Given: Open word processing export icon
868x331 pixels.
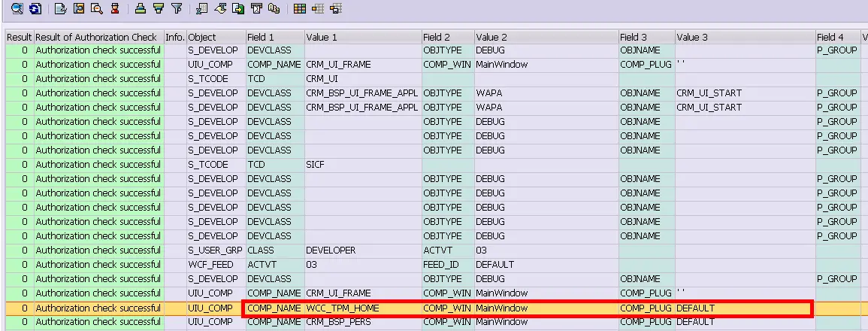Looking at the screenshot, I should click(220, 8).
